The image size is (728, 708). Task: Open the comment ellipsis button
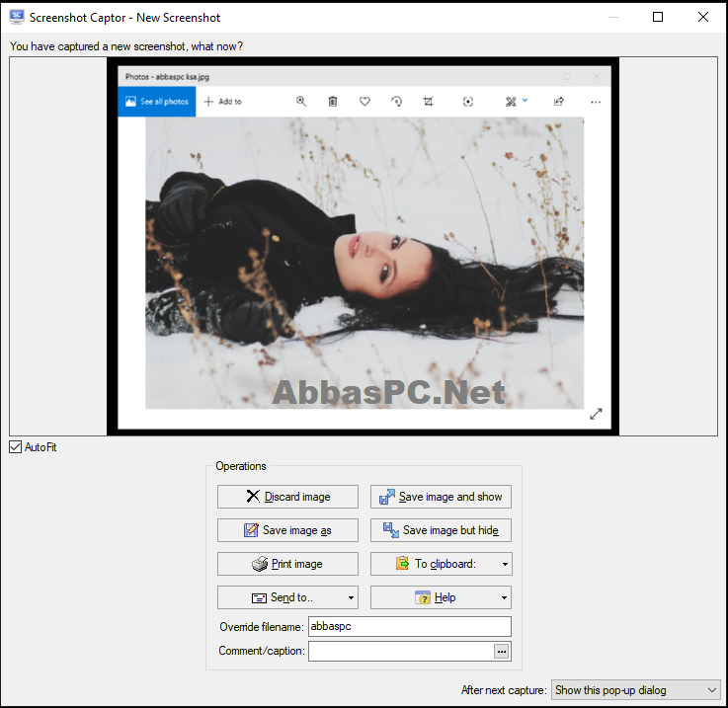[x=502, y=652]
